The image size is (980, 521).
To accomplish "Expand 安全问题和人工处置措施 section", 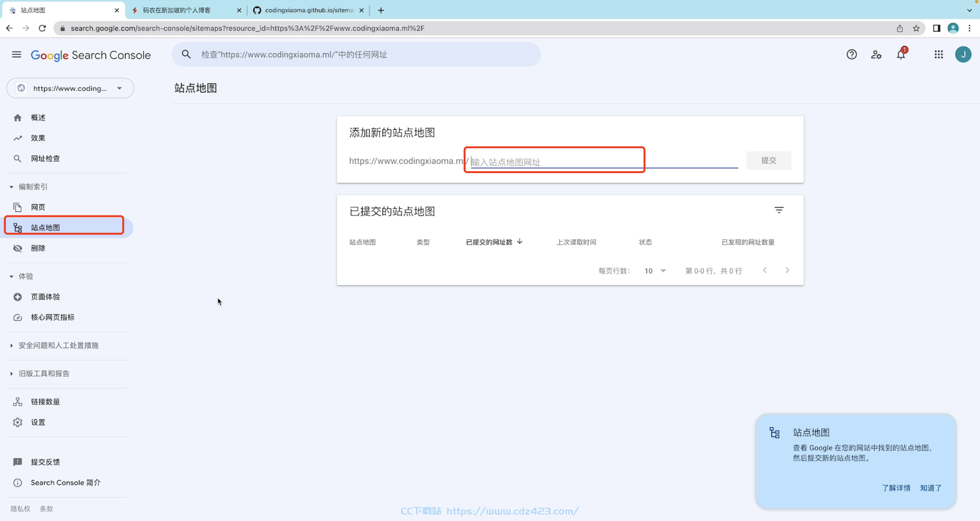I will click(x=54, y=345).
